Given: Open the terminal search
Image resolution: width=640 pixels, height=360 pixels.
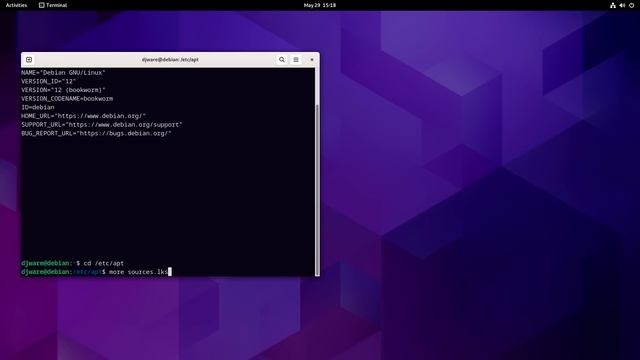Looking at the screenshot, I should pos(282,60).
